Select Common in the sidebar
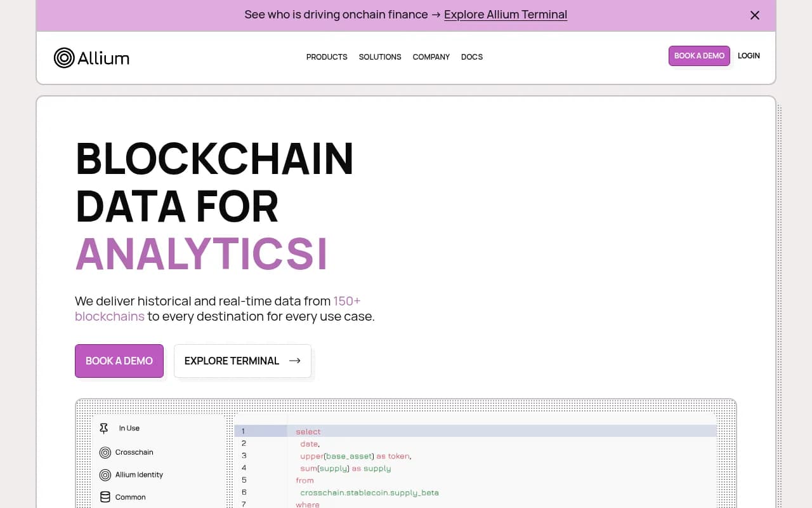The width and height of the screenshot is (812, 508). (x=131, y=497)
